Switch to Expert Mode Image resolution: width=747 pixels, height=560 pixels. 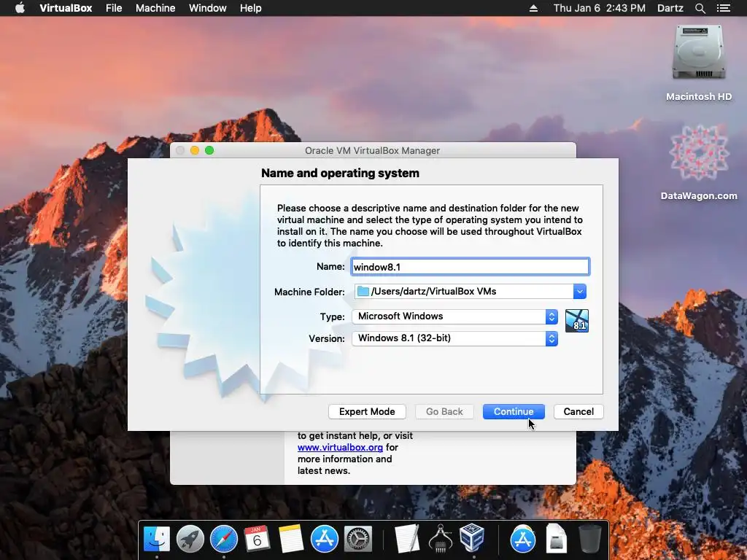(367, 411)
